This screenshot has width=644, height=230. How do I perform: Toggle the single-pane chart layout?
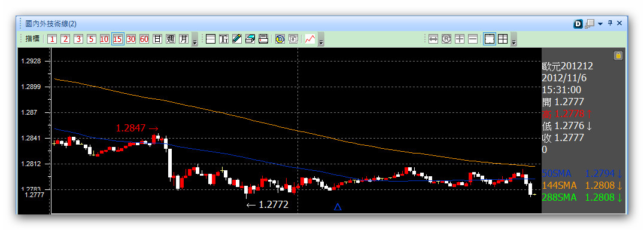[x=490, y=39]
